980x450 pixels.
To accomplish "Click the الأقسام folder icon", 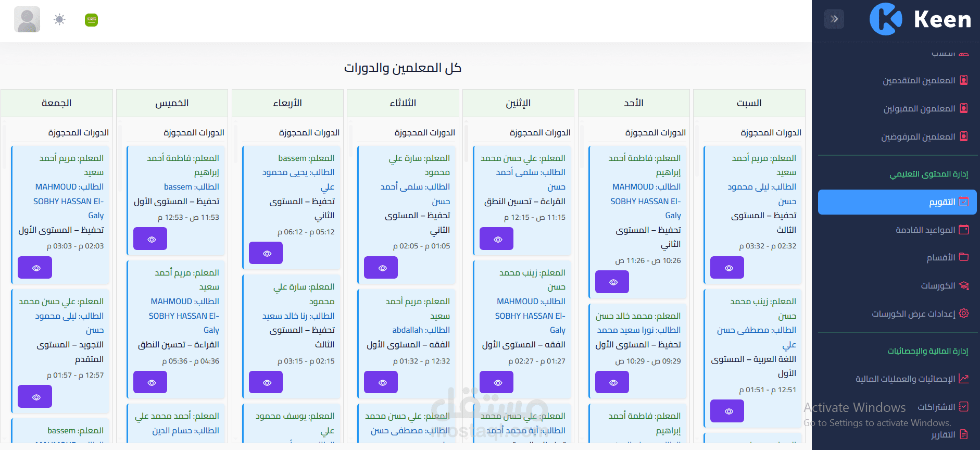I will [964, 257].
